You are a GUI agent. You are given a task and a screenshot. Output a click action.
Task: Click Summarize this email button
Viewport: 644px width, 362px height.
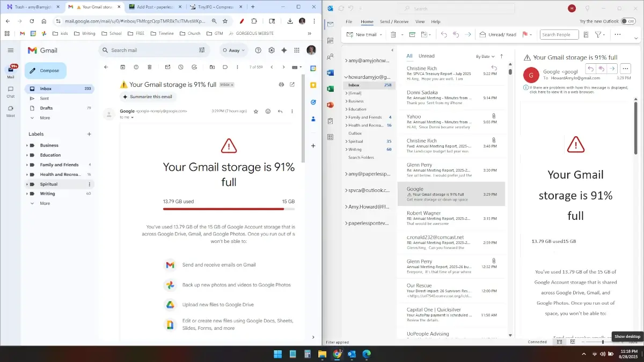(x=148, y=97)
